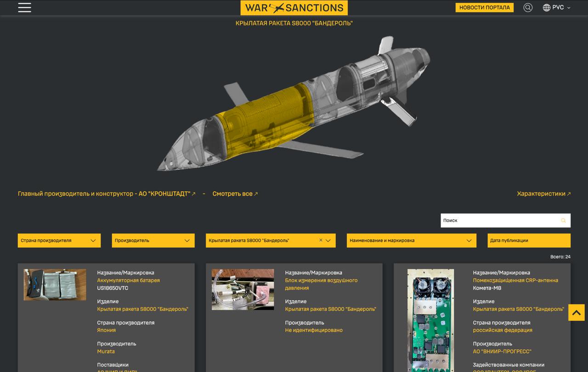Open the Помехозащищенная CRP-антенна link
The image size is (588, 372).
tap(515, 280)
